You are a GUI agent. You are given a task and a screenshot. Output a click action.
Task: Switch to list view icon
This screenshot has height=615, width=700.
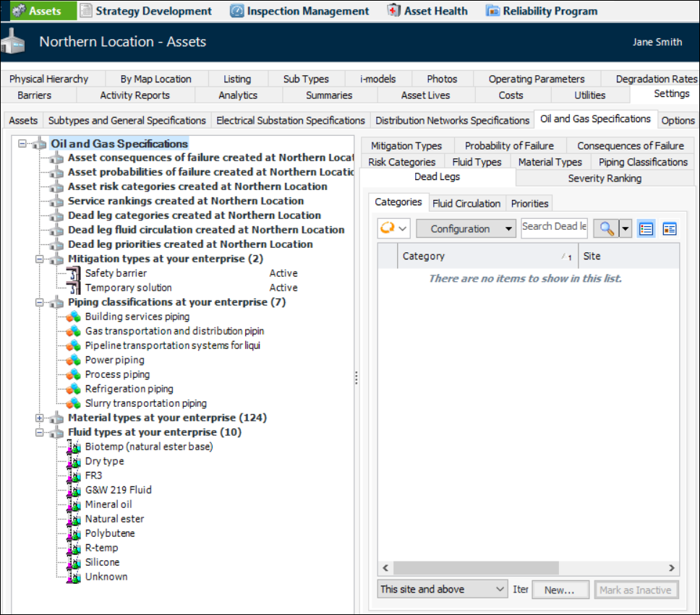pyautogui.click(x=646, y=229)
